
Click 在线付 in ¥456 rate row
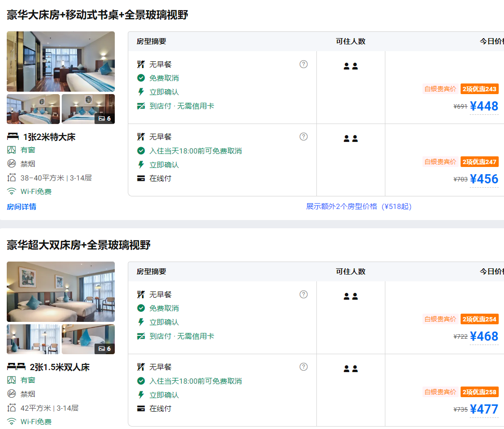coord(160,179)
